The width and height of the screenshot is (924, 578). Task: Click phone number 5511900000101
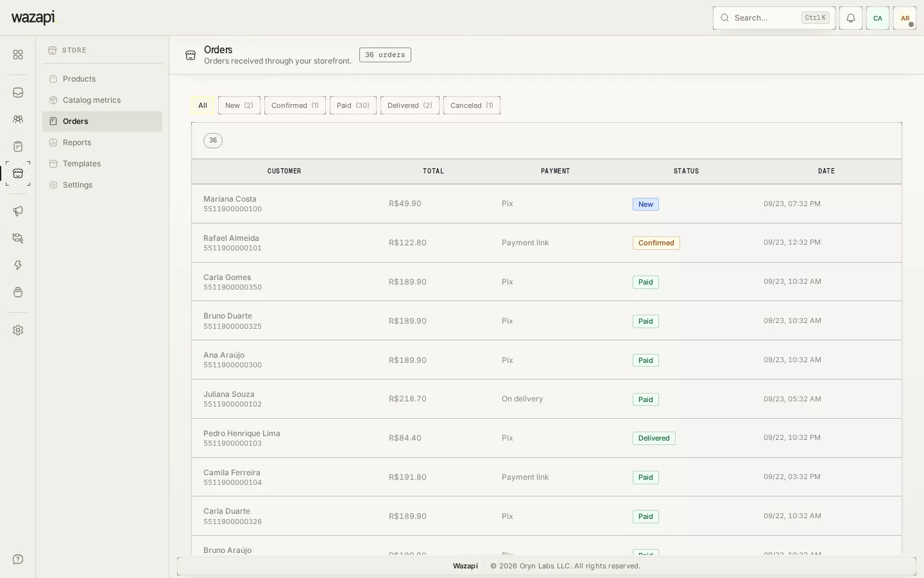point(232,248)
